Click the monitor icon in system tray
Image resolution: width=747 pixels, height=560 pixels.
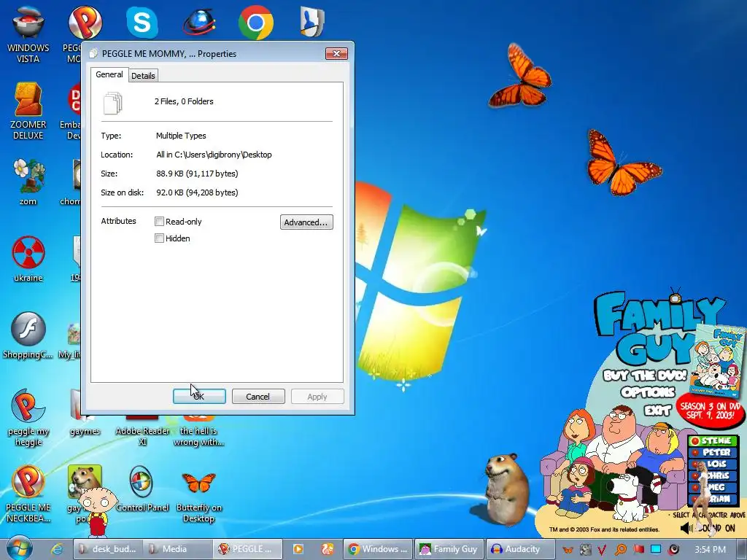click(656, 550)
